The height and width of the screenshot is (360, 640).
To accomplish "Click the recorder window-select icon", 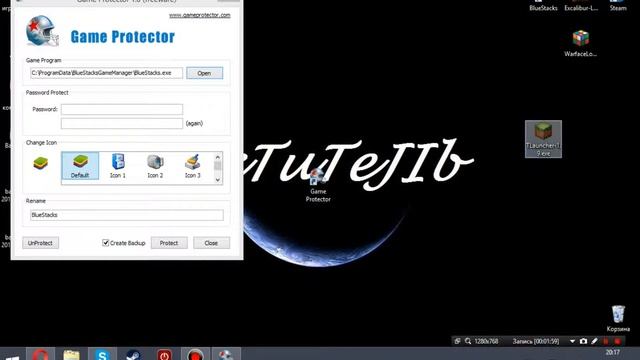I will [x=458, y=341].
